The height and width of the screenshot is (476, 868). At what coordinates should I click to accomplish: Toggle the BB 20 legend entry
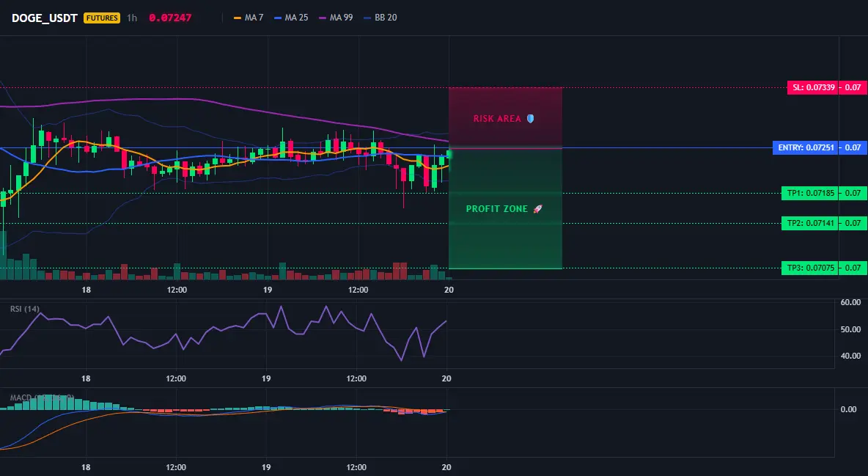380,18
